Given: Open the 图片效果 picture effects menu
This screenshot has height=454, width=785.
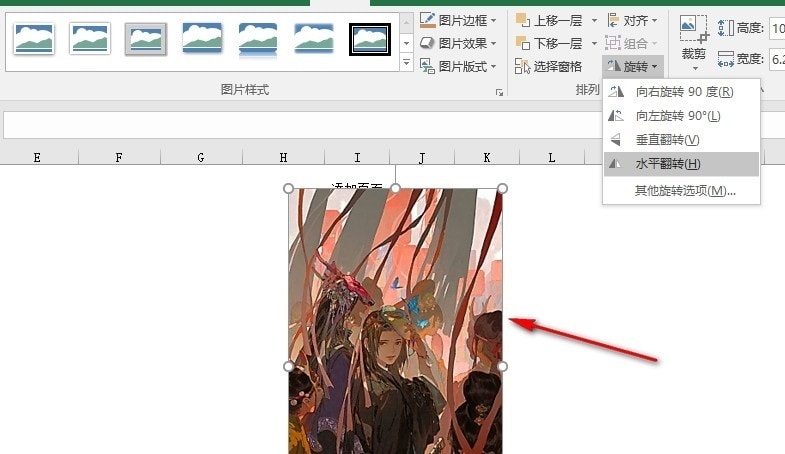Looking at the screenshot, I should (458, 44).
